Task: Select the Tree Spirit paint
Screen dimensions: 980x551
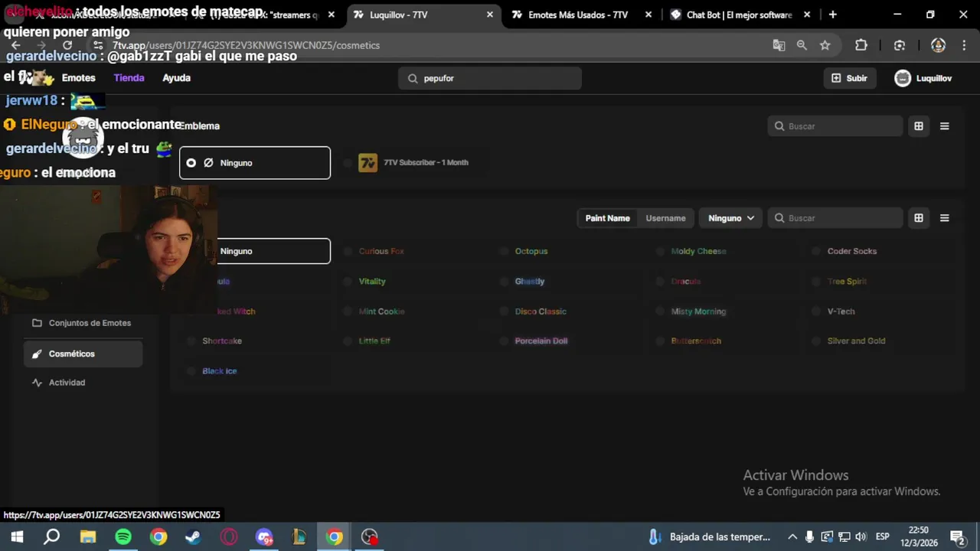Action: click(847, 281)
